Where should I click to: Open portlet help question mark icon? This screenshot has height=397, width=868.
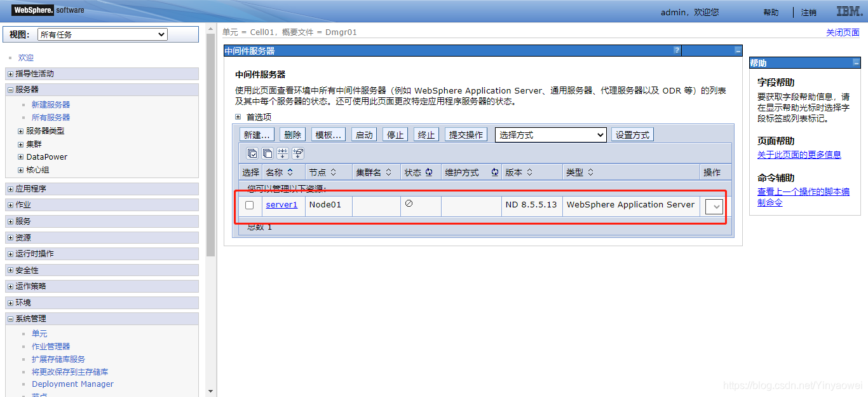pos(677,50)
